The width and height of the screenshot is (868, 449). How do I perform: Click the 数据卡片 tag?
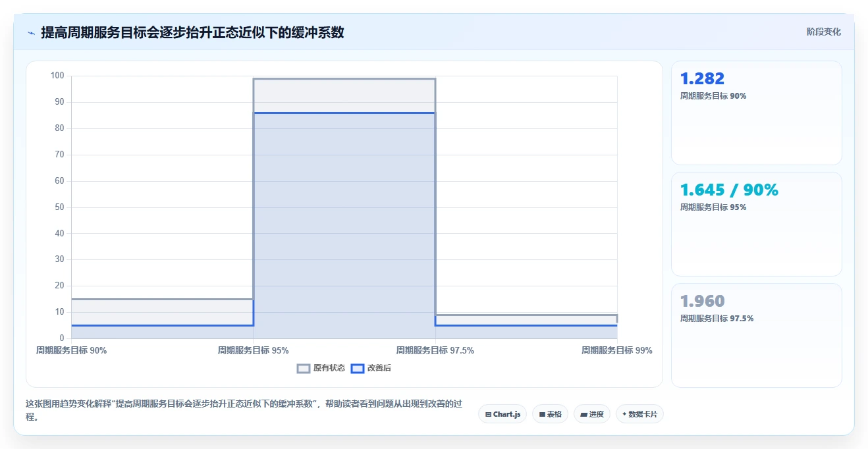[639, 414]
